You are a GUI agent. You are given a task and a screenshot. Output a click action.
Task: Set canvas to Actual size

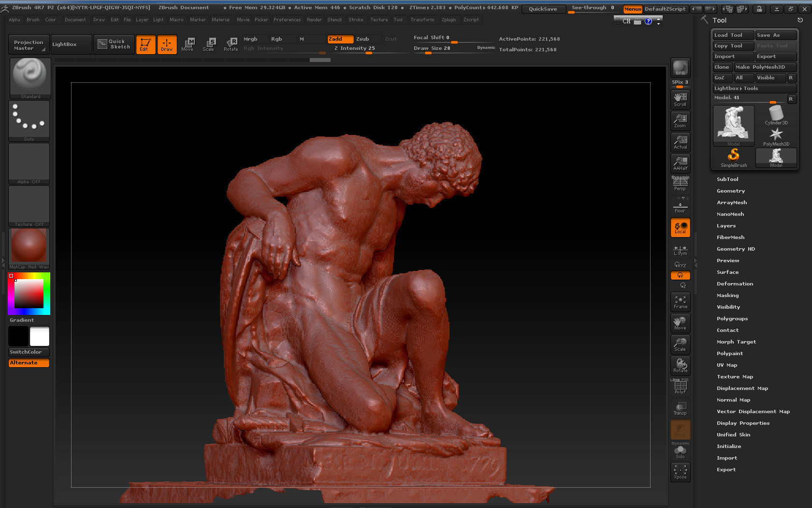(x=680, y=142)
